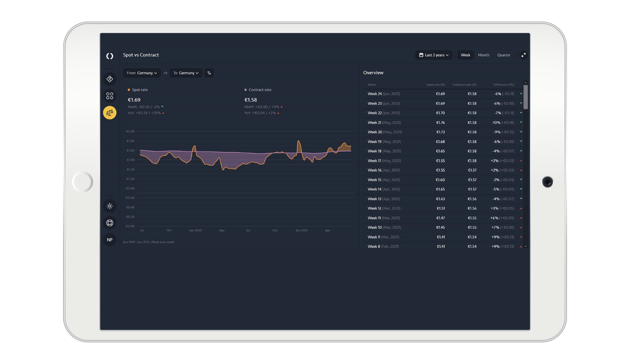Image resolution: width=630 pixels, height=364 pixels.
Task: Open the dashboard grid icon
Action: click(109, 96)
